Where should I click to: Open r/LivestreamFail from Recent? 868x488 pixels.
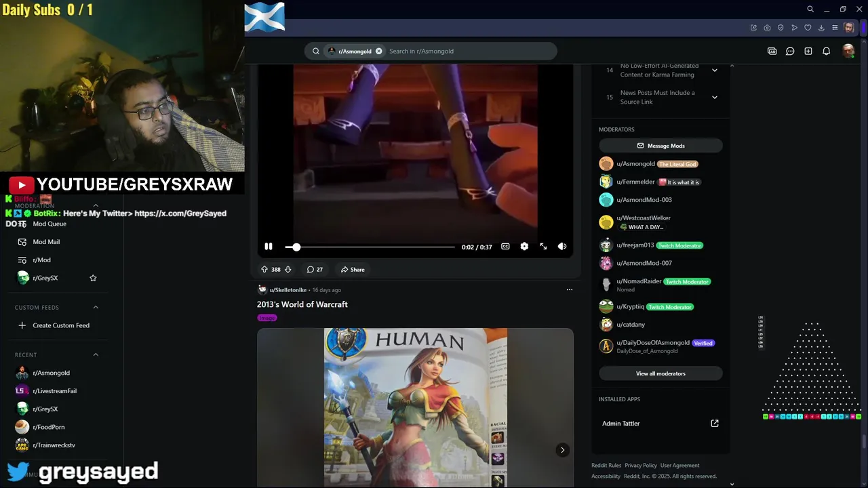point(54,391)
